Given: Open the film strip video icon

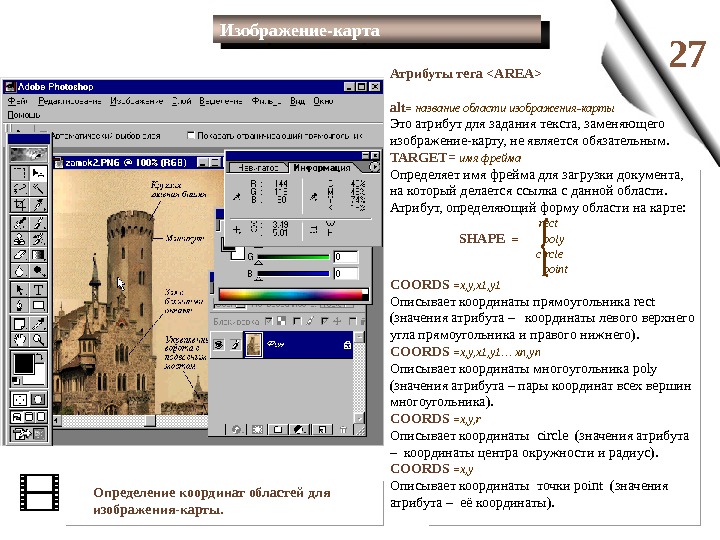Looking at the screenshot, I should 39,493.
